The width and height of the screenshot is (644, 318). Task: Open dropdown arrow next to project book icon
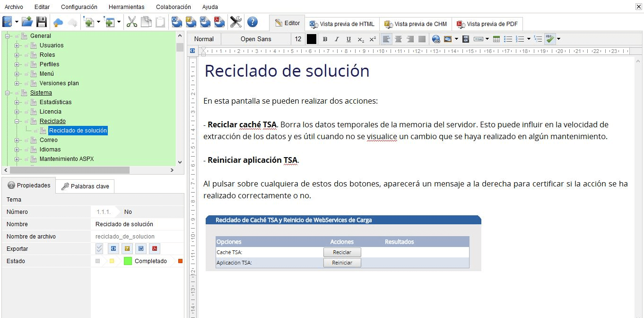17,22
